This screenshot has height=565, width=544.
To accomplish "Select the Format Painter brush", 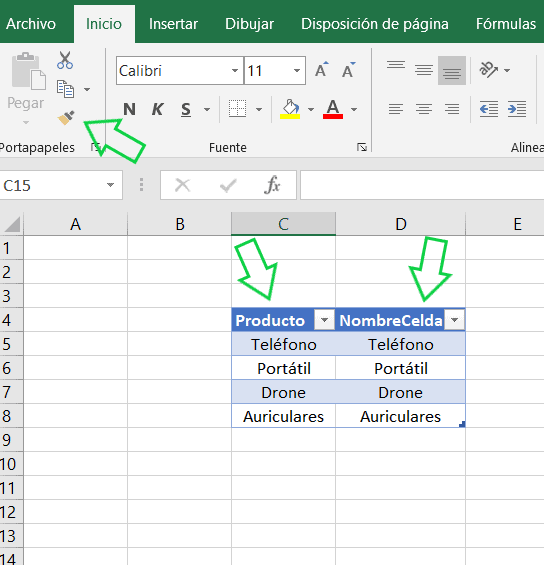I will (66, 118).
